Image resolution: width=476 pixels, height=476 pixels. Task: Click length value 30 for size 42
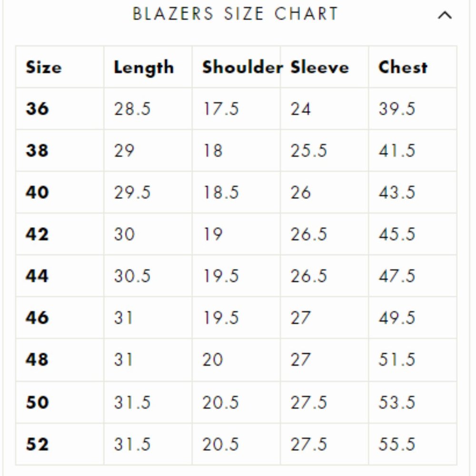coord(124,235)
